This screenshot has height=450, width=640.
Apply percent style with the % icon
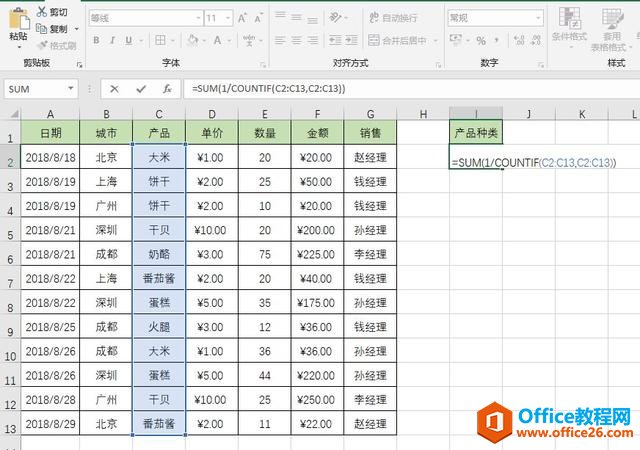[x=479, y=41]
